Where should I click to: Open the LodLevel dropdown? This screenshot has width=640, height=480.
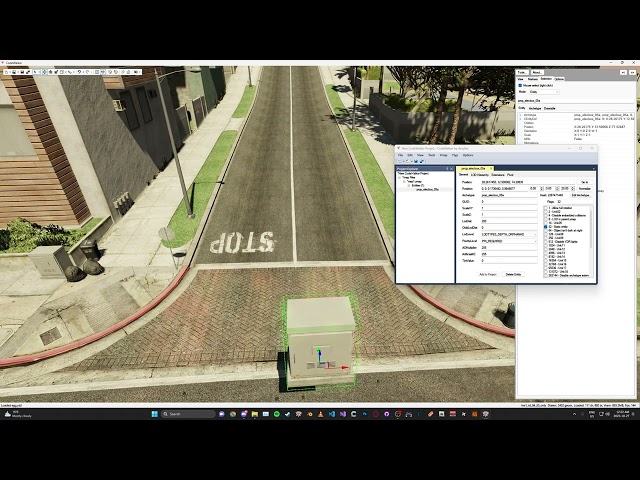pyautogui.click(x=509, y=234)
